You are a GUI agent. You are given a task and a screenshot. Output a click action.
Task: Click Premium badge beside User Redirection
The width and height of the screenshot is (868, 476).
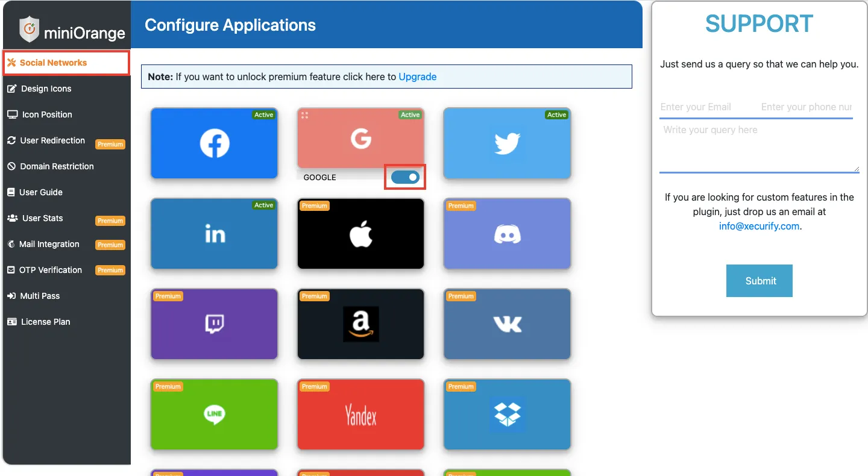coord(110,144)
